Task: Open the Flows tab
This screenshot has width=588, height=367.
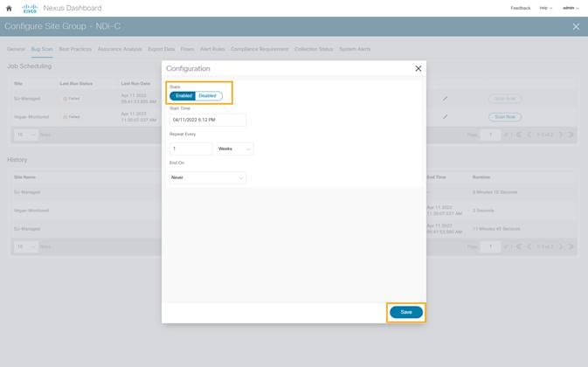Action: pyautogui.click(x=187, y=49)
